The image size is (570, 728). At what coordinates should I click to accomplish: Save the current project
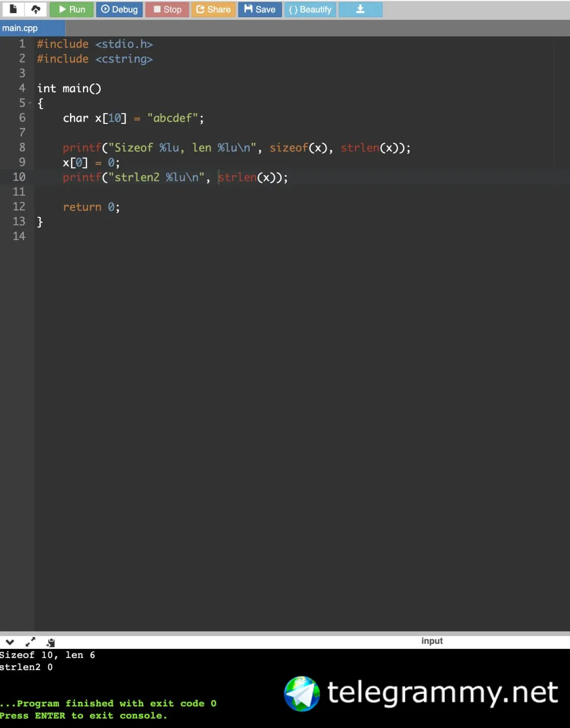(x=260, y=9)
